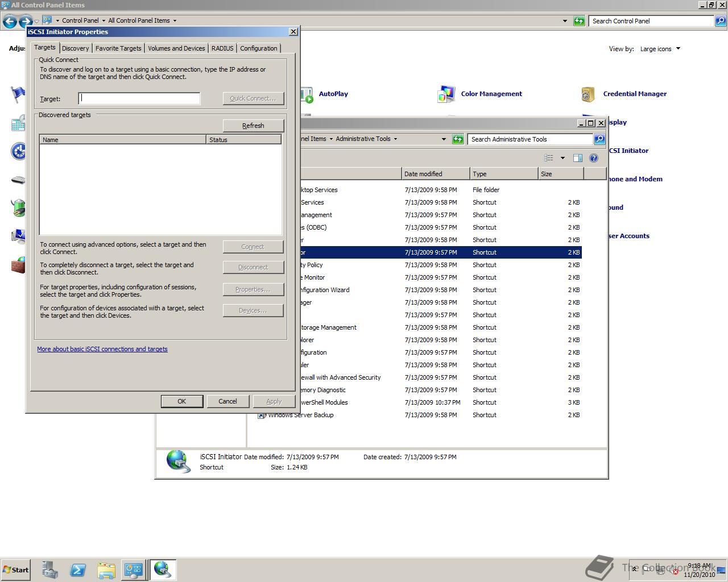Expand root breadcrumb arrow in Control Panel address
This screenshot has height=582, width=728.
[57, 21]
